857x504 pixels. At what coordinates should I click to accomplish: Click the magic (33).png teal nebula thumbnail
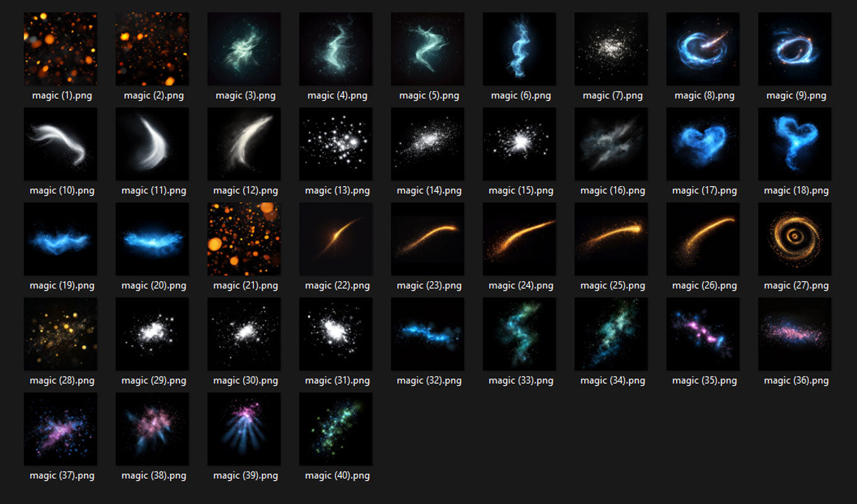pyautogui.click(x=519, y=335)
